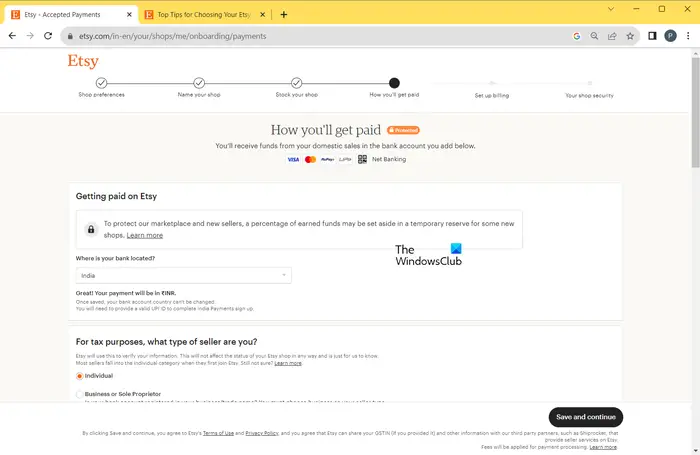Click the Net Banking label
700x455 pixels.
[389, 159]
